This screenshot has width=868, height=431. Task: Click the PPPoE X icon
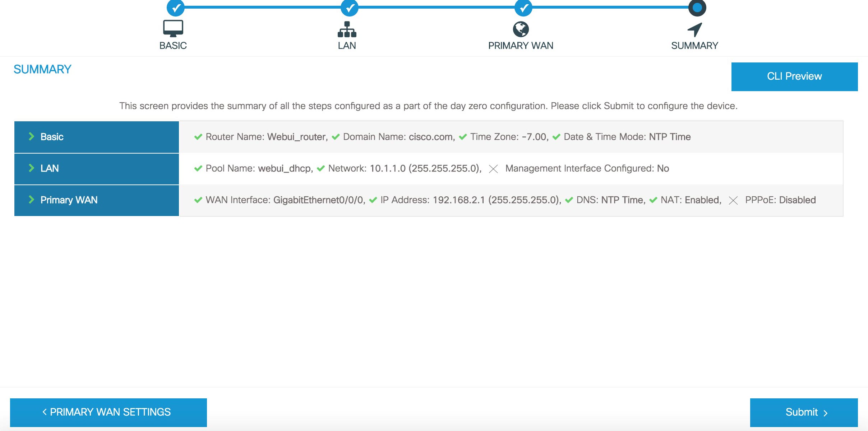733,200
